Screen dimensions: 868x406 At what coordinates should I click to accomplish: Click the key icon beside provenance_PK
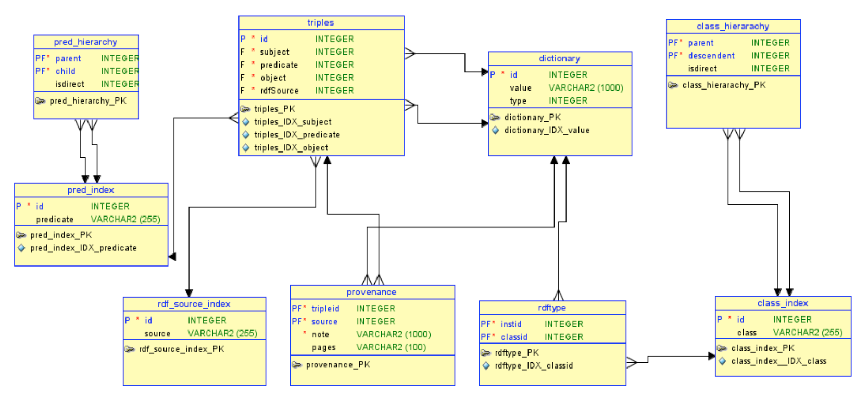[x=297, y=365]
